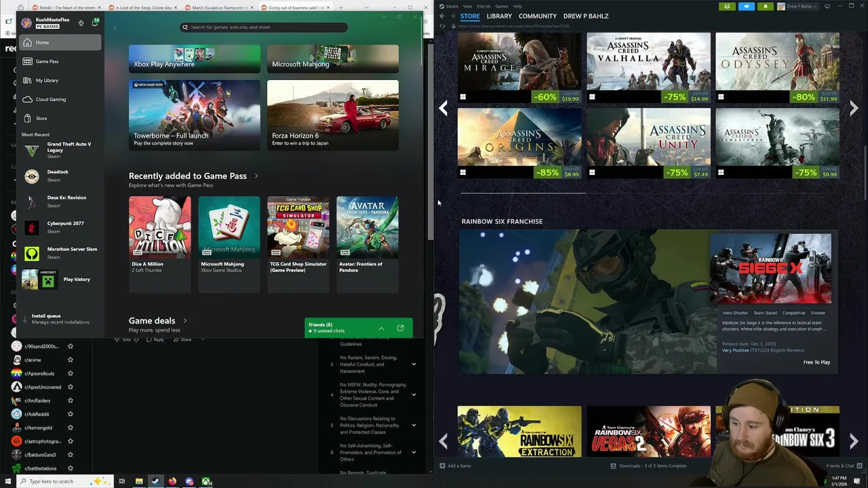This screenshot has height=488, width=868.
Task: Open Deadlock in Most Recent list
Action: pyautogui.click(x=60, y=176)
